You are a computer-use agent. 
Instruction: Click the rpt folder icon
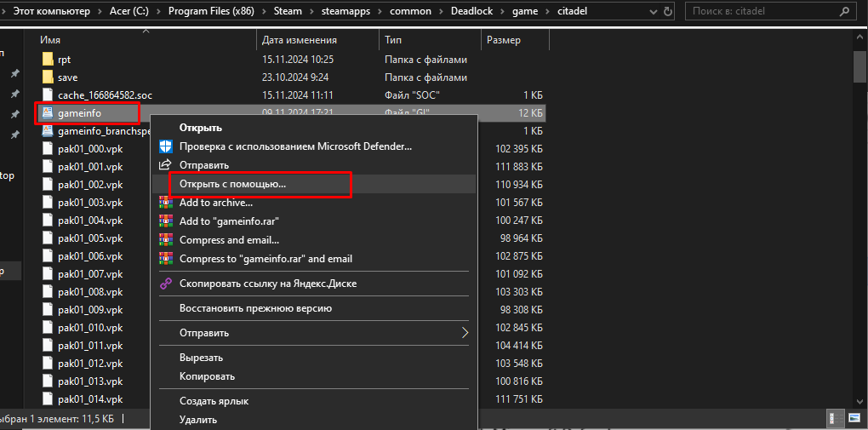point(48,60)
